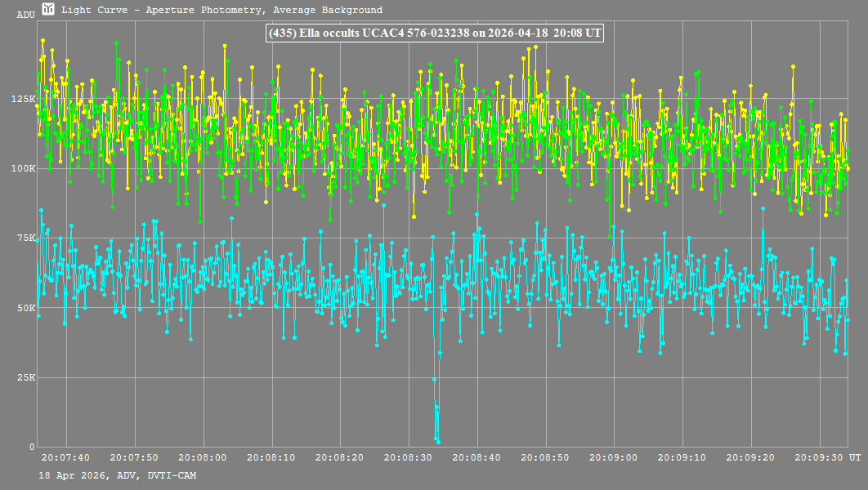Select the 20:09:30 time tick label

click(x=818, y=458)
